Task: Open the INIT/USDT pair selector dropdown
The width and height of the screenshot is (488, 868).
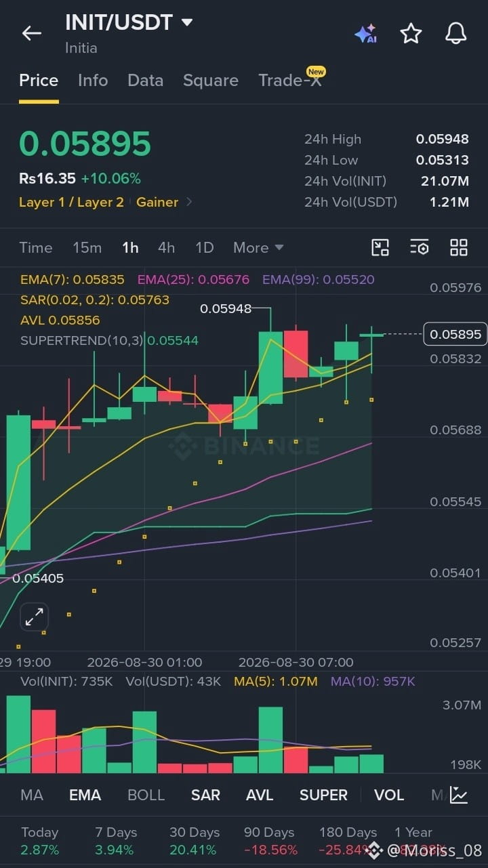Action: (x=129, y=22)
